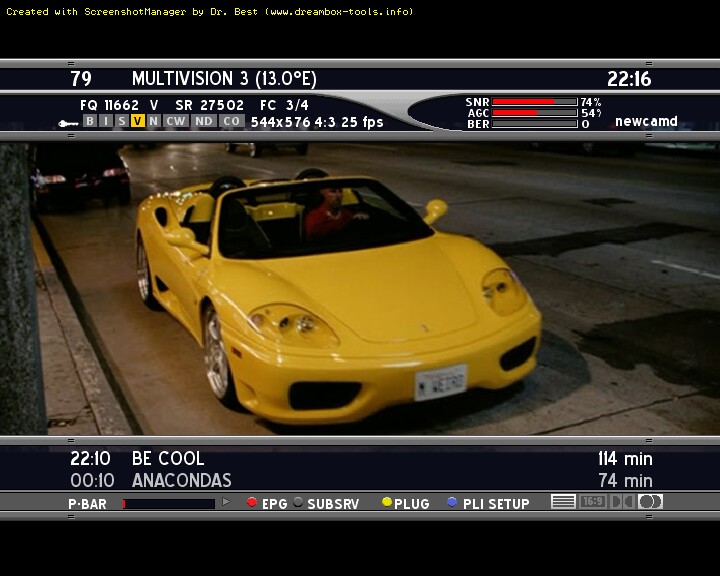Screen dimensions: 720x576
Task: Click the BER 0 value
Action: (585, 124)
